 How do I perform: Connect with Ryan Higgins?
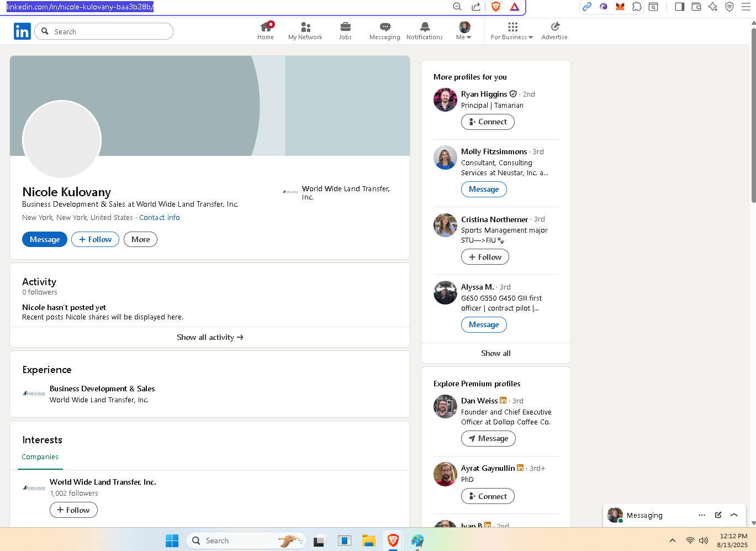pos(488,122)
